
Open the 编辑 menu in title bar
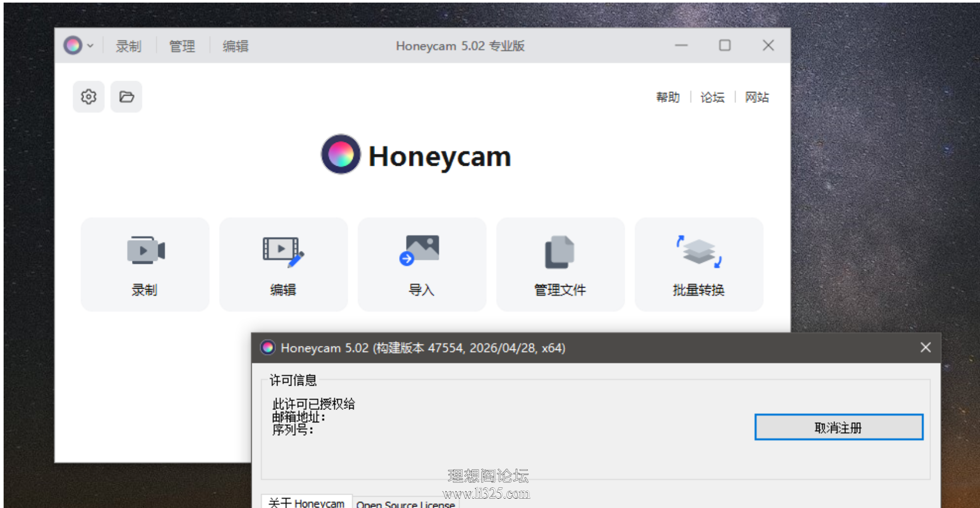point(236,46)
